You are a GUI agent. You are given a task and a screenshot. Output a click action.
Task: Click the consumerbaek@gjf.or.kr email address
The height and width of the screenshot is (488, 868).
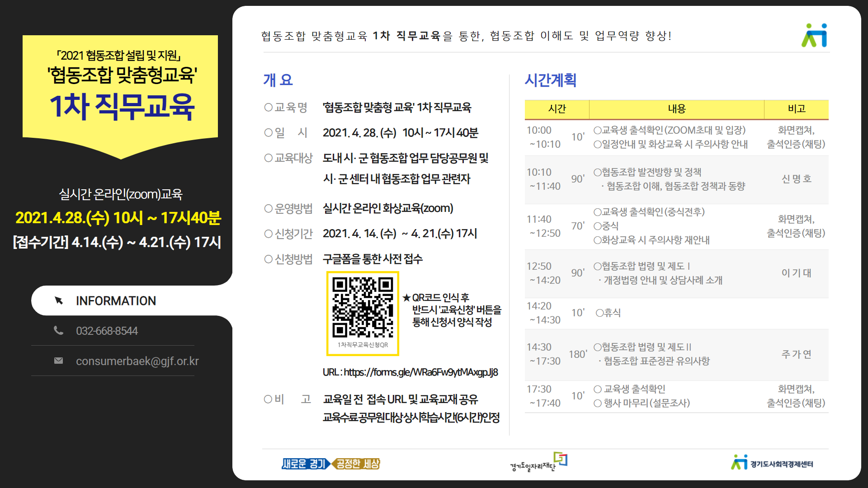coord(137,361)
